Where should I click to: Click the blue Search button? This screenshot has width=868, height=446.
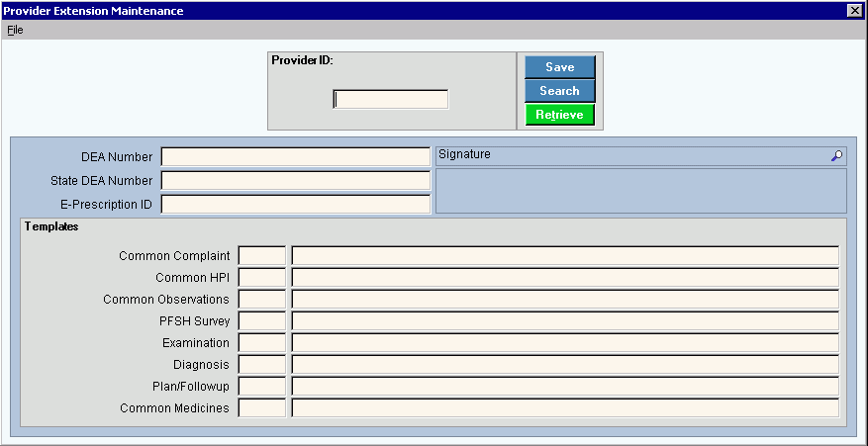(x=559, y=91)
